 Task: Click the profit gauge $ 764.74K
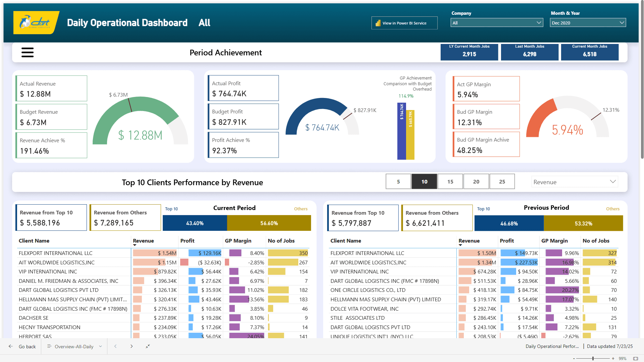(x=322, y=116)
